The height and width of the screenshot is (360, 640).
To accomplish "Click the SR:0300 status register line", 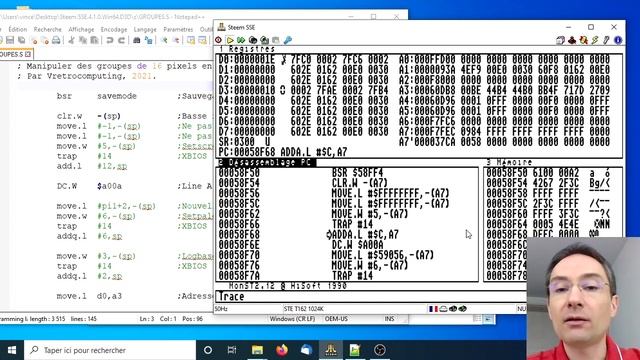I will (244, 142).
